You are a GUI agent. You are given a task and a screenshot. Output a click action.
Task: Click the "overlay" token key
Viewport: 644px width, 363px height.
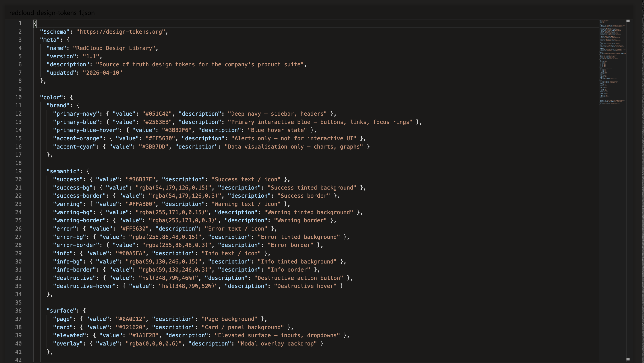tap(68, 343)
